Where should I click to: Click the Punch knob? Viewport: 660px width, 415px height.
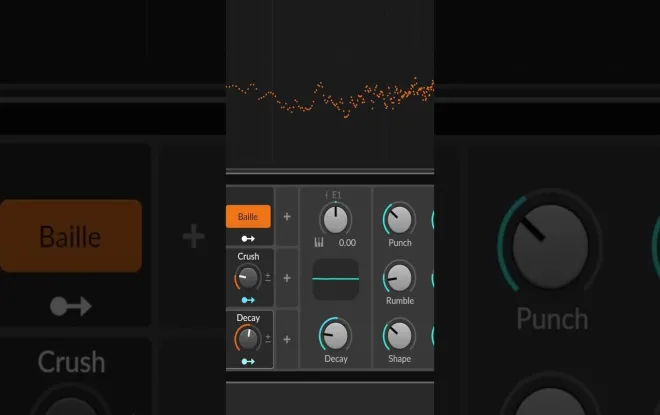[x=399, y=219]
